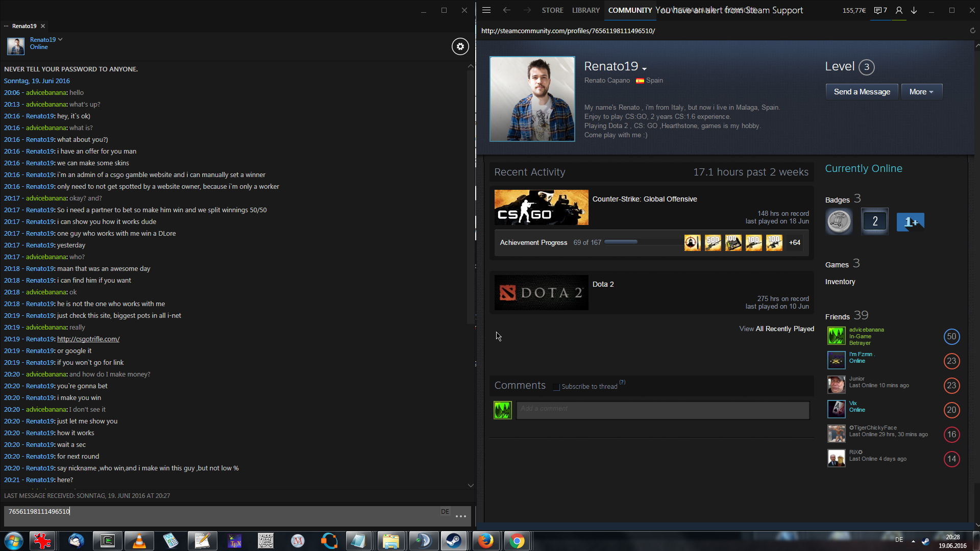This screenshot has width=980, height=551.
Task: Click the Add a comment field
Action: coord(662,410)
